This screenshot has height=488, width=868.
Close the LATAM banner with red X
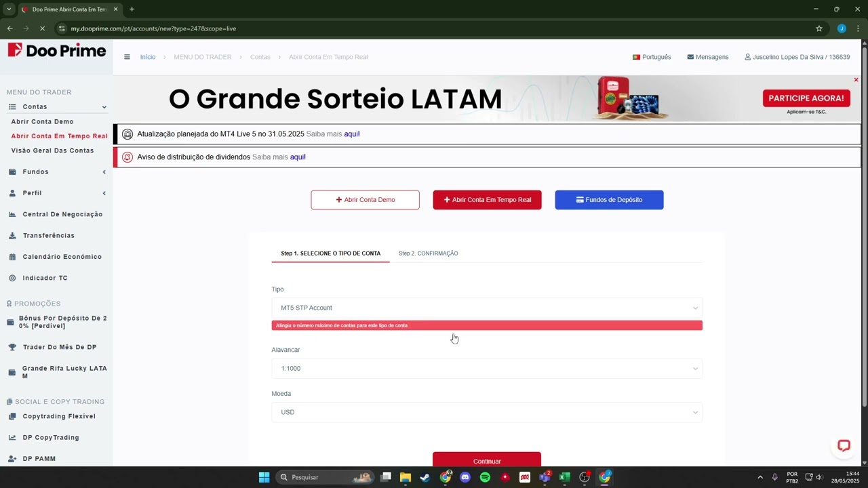[856, 80]
